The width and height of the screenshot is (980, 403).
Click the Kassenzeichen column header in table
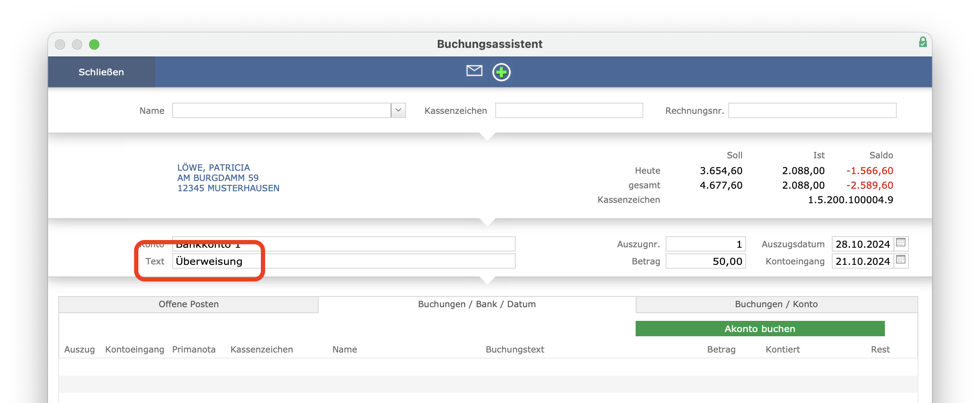262,350
